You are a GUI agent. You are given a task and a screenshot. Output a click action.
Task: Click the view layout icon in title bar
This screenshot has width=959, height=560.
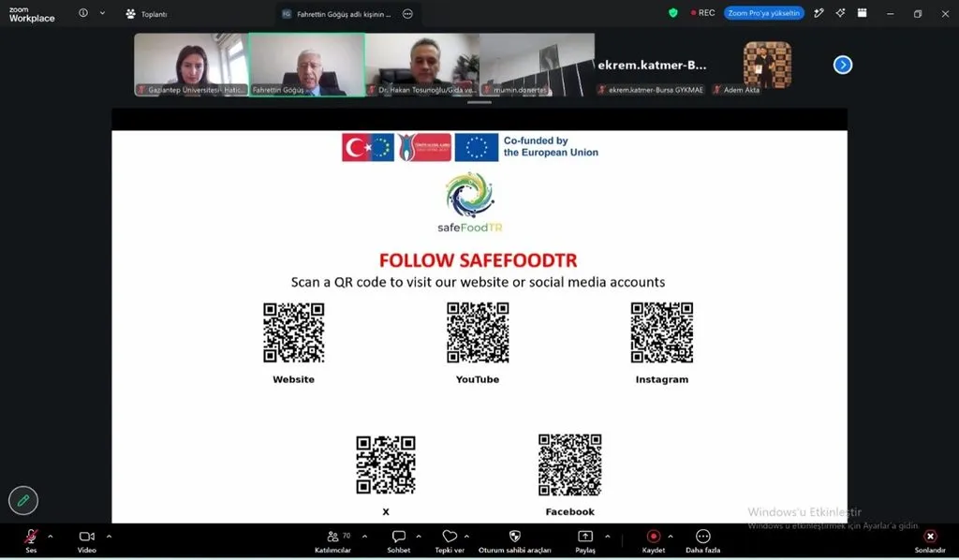point(862,13)
